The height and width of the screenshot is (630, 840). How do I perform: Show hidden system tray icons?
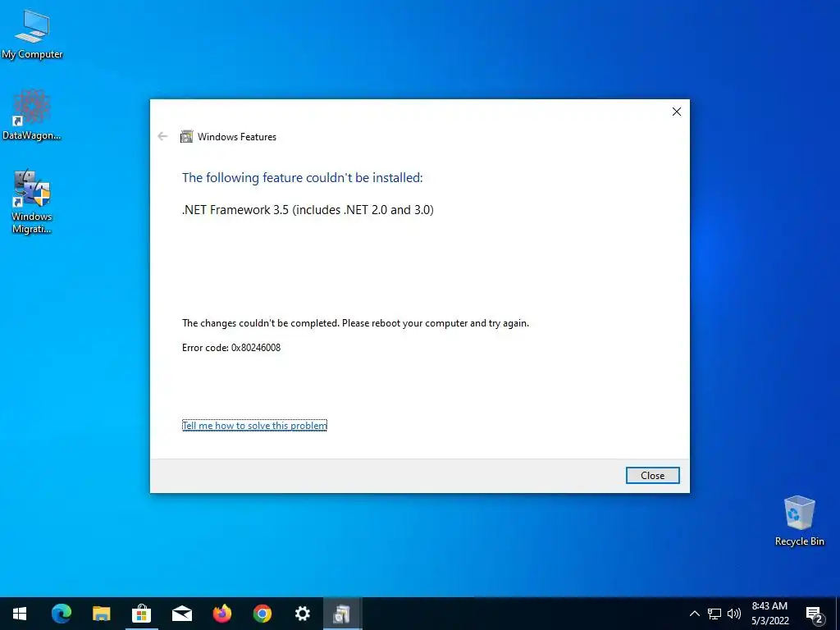(x=694, y=614)
